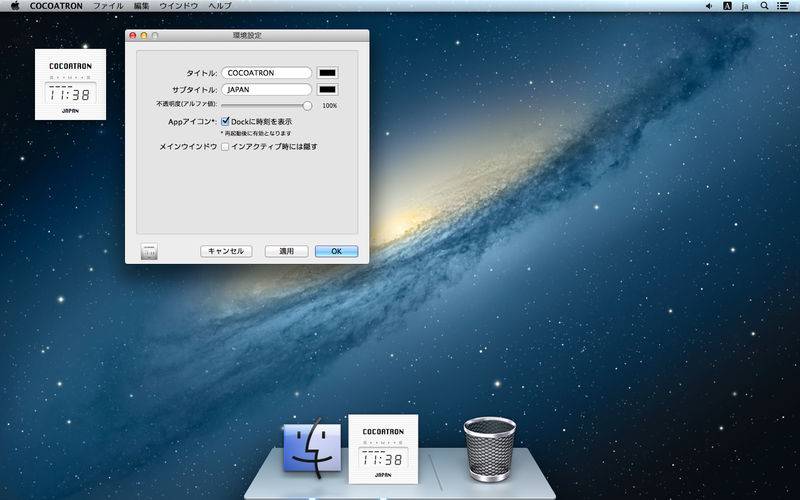
Task: Click the '100%' opacity value label
Action: click(330, 106)
